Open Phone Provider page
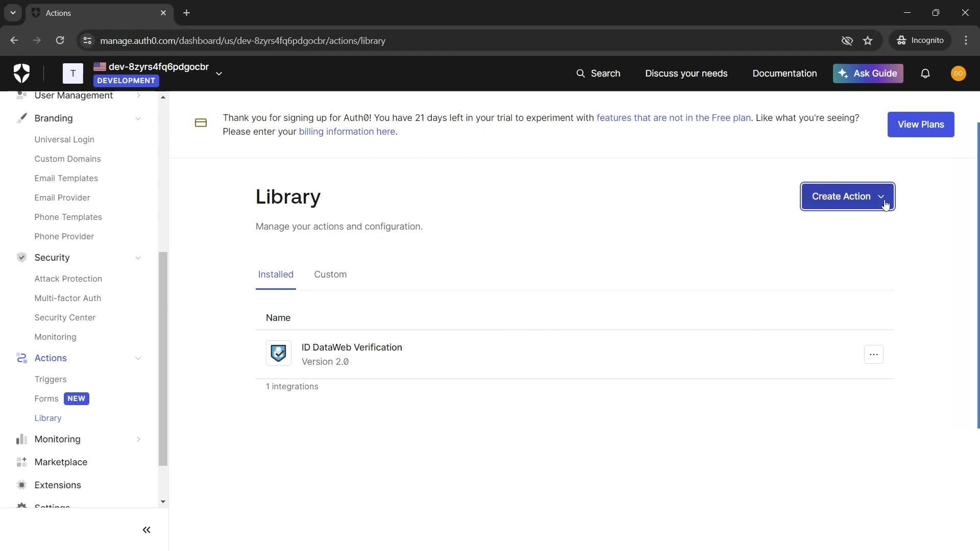This screenshot has height=551, width=980. coord(64,236)
